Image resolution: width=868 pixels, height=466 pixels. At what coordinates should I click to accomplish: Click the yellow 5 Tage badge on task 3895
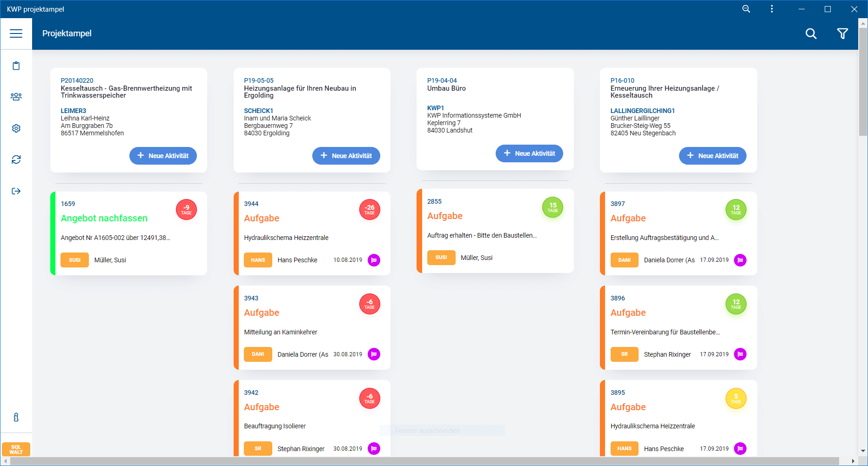pos(736,399)
